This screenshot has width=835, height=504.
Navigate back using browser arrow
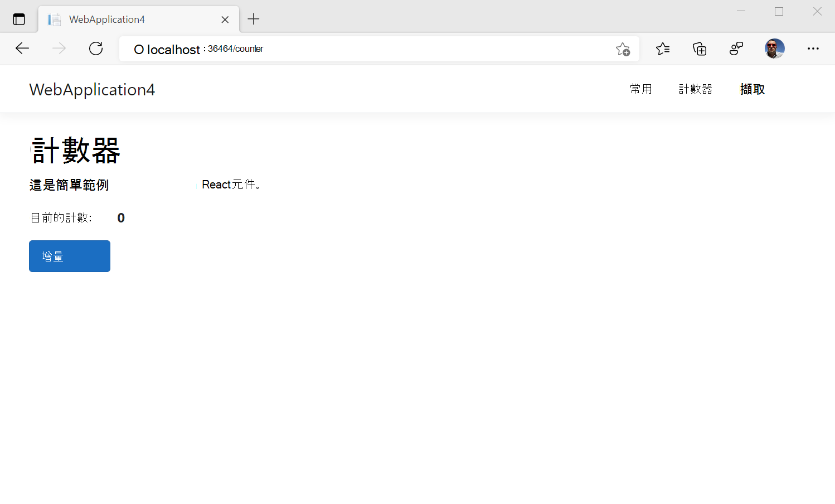point(22,49)
